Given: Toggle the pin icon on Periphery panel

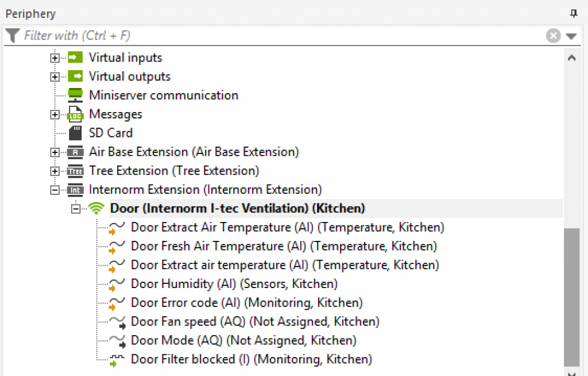Looking at the screenshot, I should [573, 13].
